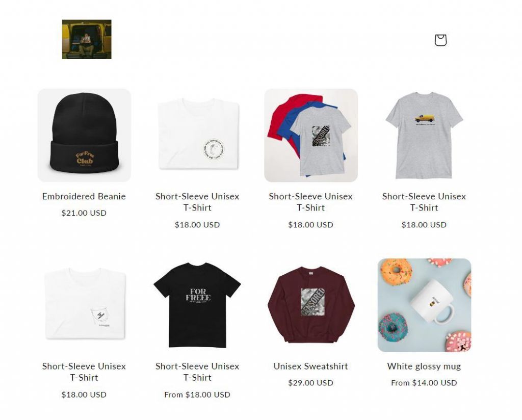Click the T-Shirt title under yellow van tee

pos(424,202)
